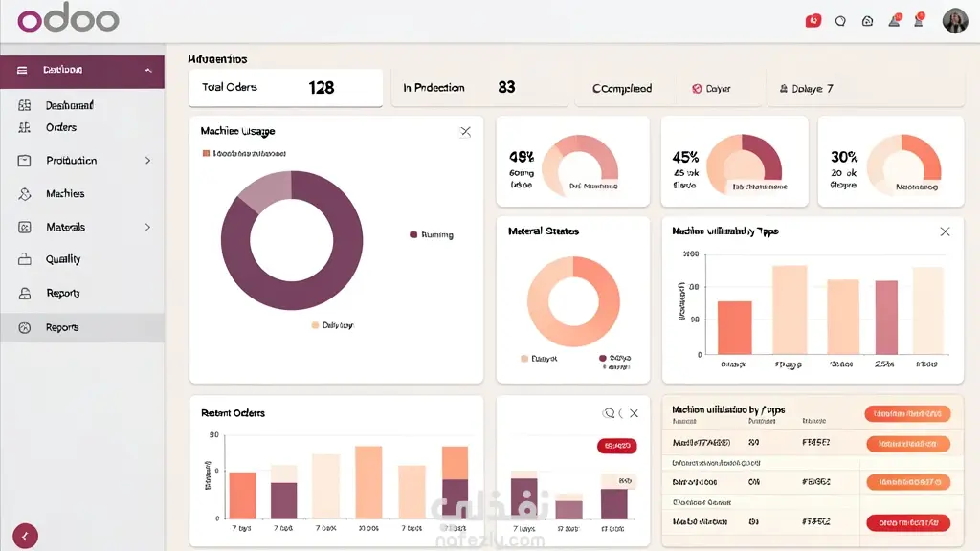Select the highlighted Reports sidebar item

click(82, 327)
